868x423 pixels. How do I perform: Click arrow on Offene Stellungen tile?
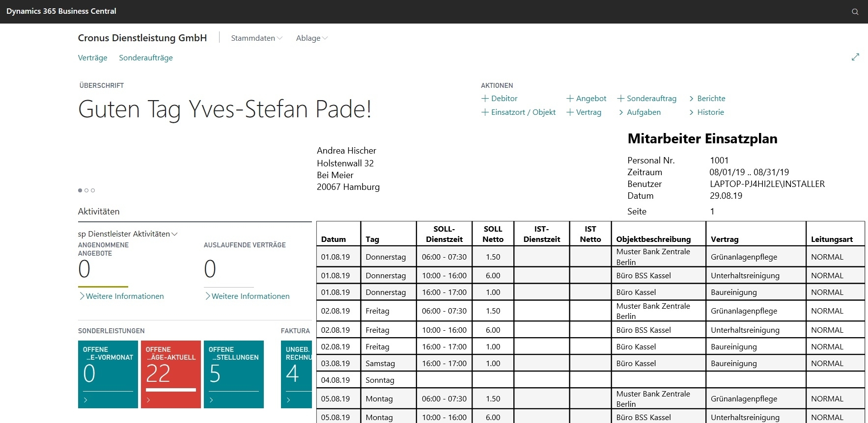pos(212,400)
